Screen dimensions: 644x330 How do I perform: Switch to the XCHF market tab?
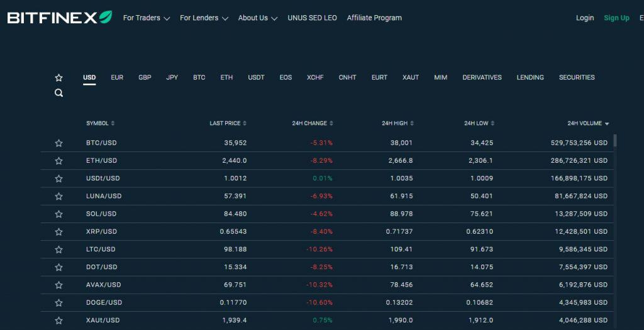point(316,77)
